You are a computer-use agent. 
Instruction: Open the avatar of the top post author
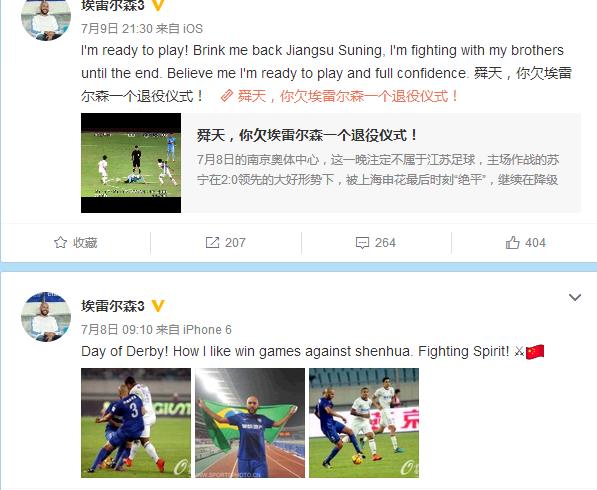click(46, 19)
